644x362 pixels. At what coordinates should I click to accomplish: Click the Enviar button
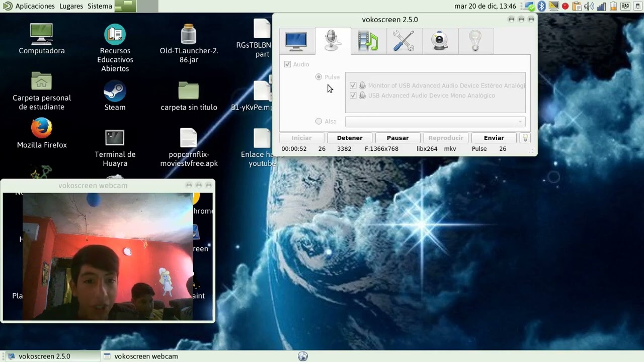(x=494, y=138)
